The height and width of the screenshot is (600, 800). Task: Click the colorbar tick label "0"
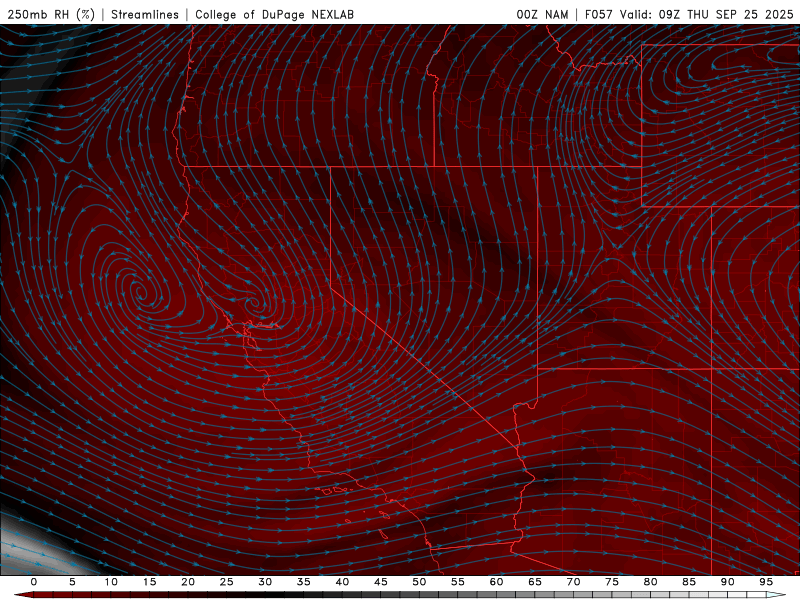coord(34,582)
